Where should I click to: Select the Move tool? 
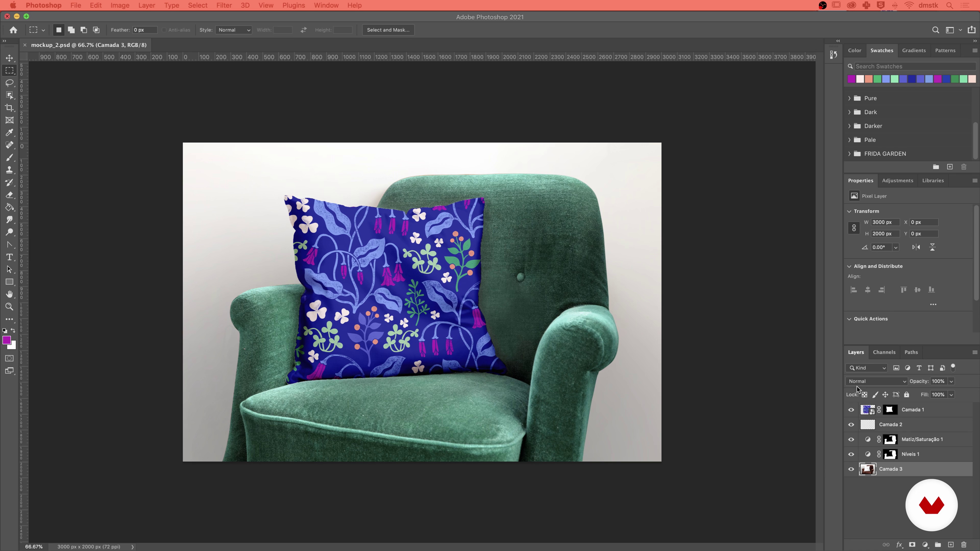coord(9,58)
